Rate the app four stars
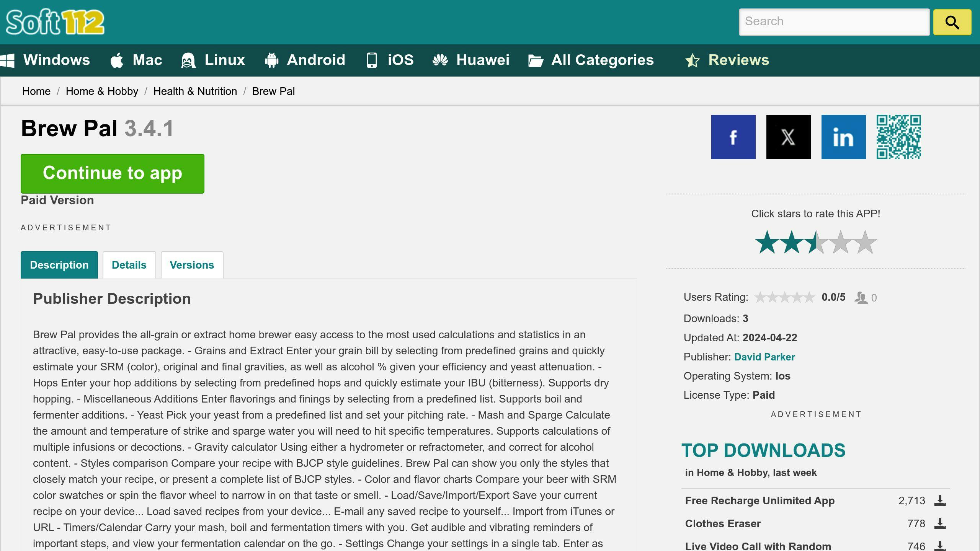Screen dimensions: 980x551 [840, 242]
